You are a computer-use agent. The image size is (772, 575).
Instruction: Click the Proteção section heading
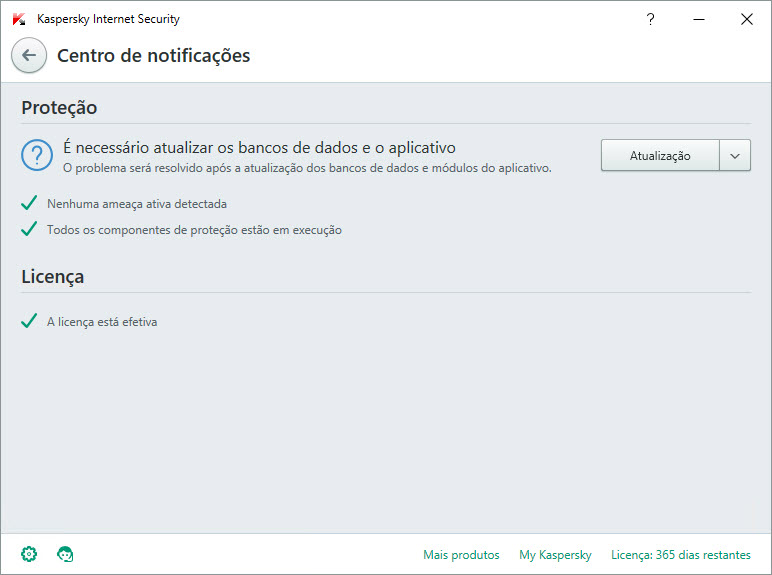coord(59,108)
